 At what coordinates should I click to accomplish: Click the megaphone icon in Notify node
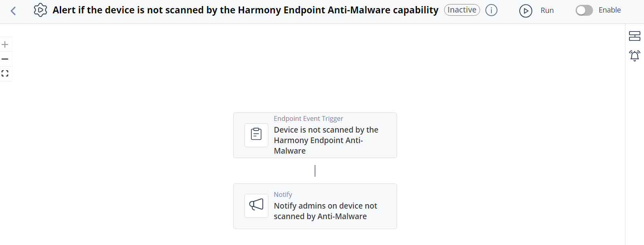(x=256, y=206)
